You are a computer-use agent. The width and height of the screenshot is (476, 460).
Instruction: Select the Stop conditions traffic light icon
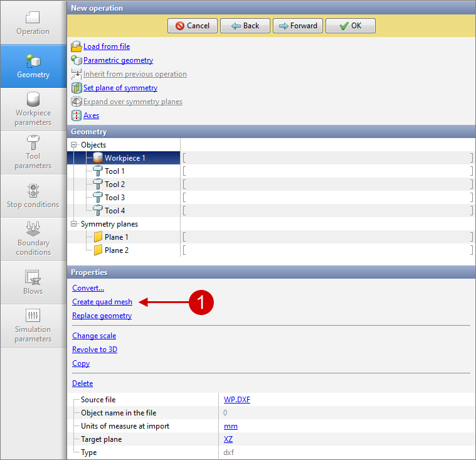click(x=33, y=191)
